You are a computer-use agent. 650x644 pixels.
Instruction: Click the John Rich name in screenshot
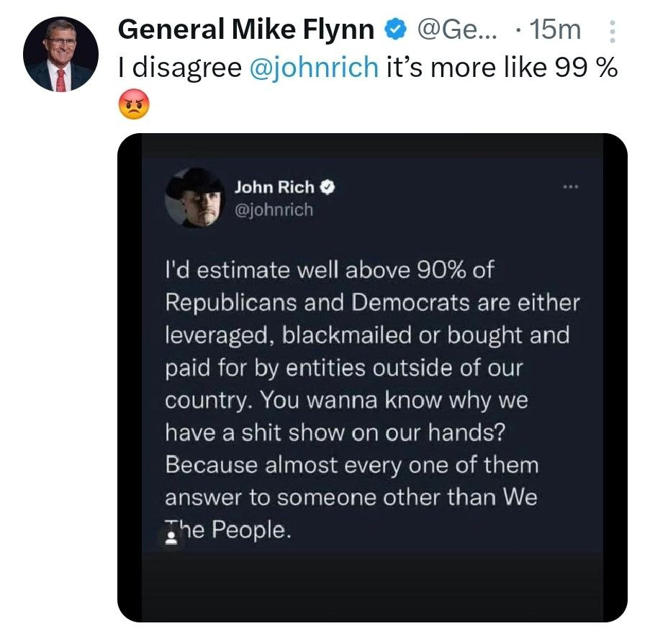(x=274, y=188)
